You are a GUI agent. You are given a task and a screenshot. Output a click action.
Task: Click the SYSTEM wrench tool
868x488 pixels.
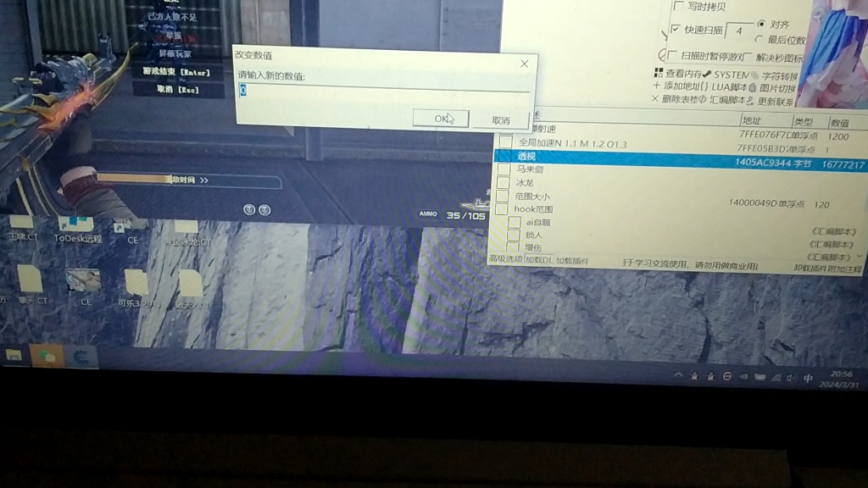726,75
